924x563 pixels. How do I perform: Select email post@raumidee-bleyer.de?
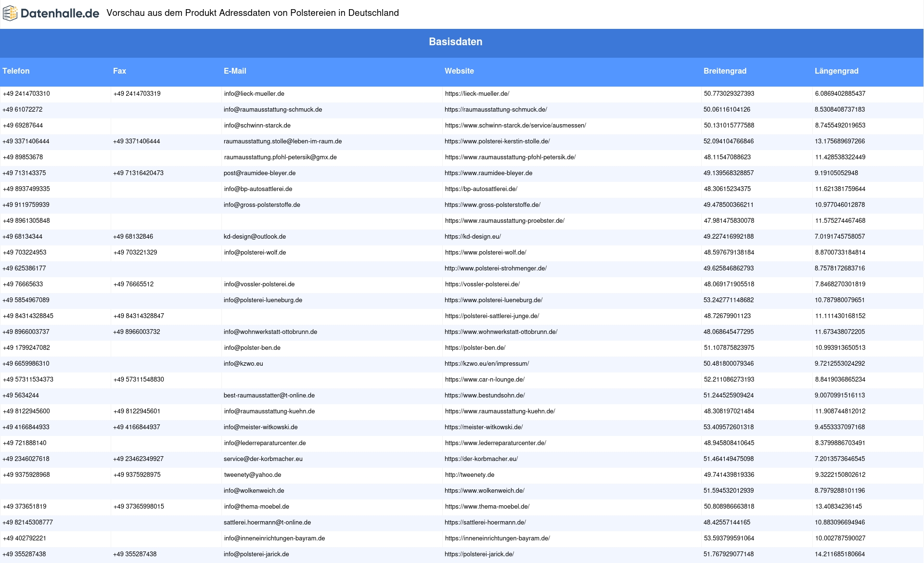259,173
